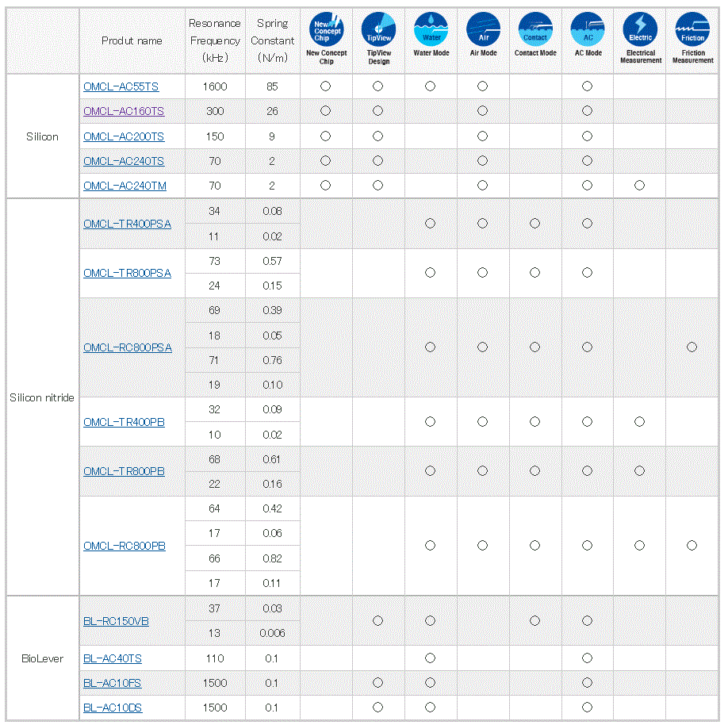The height and width of the screenshot is (725, 728).
Task: Open the OMCL-AC55TS product link
Action: point(121,87)
